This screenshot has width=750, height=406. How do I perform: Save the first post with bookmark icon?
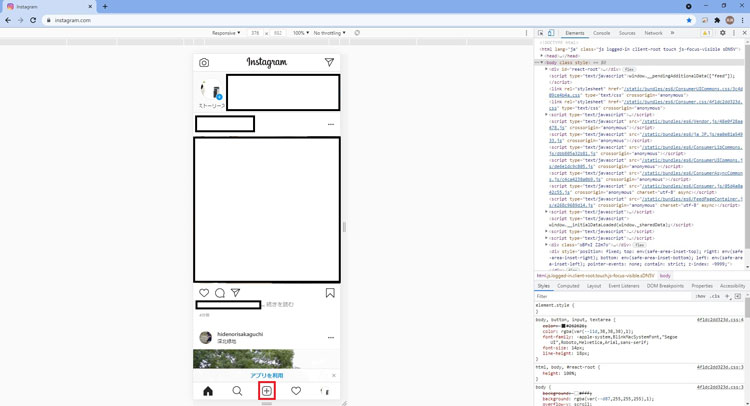330,293
